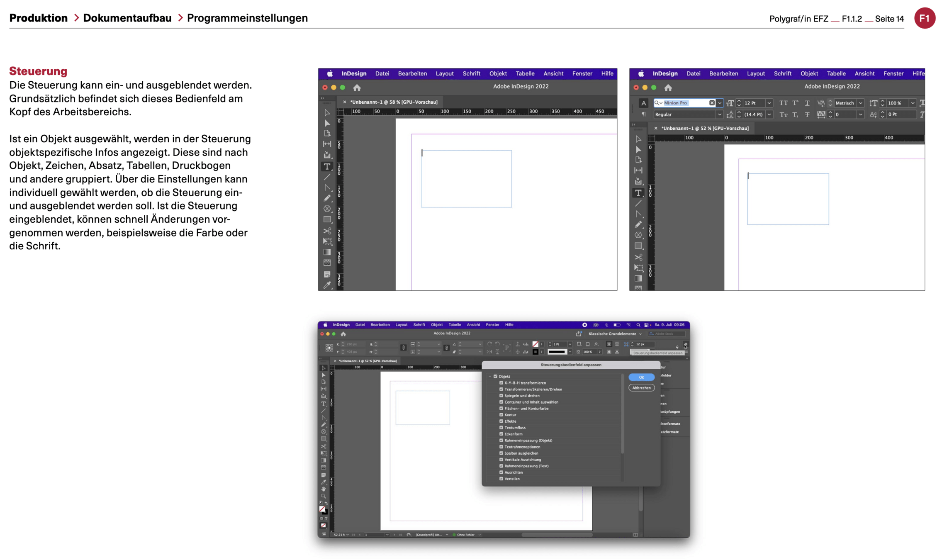Click the fill color none swatch in control panel
The image size is (942, 560).
[x=535, y=344]
